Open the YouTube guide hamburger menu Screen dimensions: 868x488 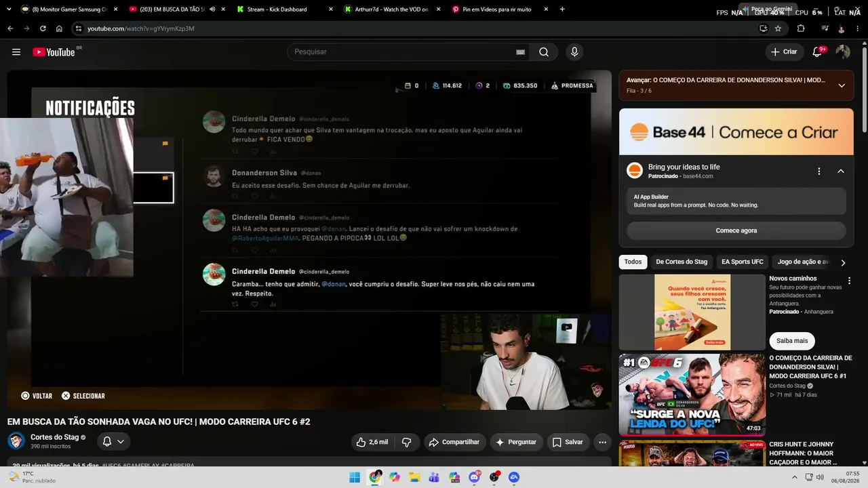pos(16,52)
